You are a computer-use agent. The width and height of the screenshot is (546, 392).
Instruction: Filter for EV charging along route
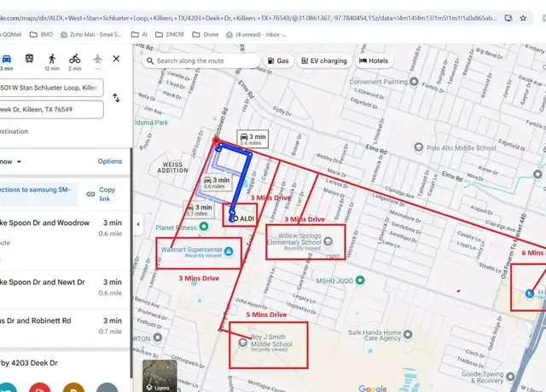click(x=324, y=61)
